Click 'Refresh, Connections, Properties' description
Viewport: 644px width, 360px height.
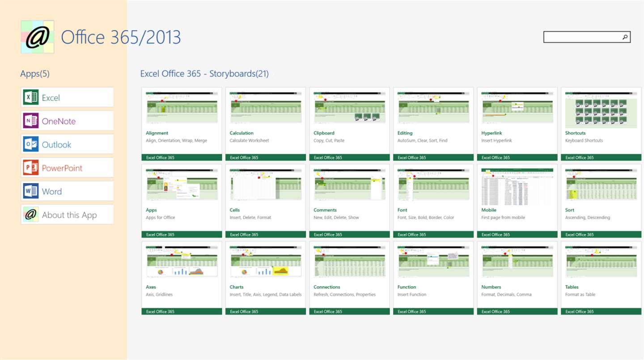click(345, 295)
